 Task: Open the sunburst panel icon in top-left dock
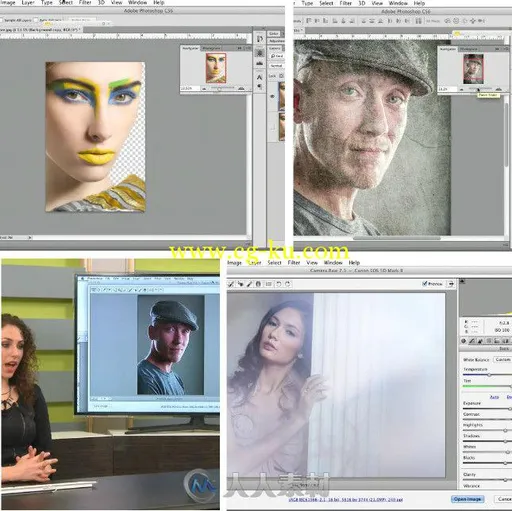pyautogui.click(x=260, y=53)
